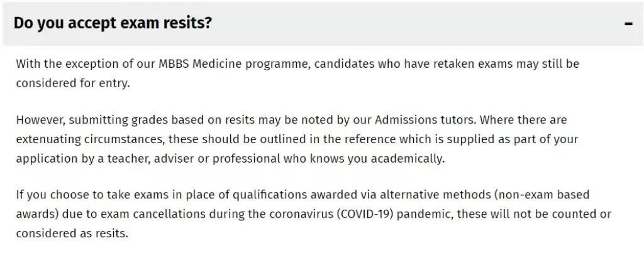Click the paragraph starting 'However, submitting grades'
Image resolution: width=644 pixels, height=258 pixels.
pos(297,139)
